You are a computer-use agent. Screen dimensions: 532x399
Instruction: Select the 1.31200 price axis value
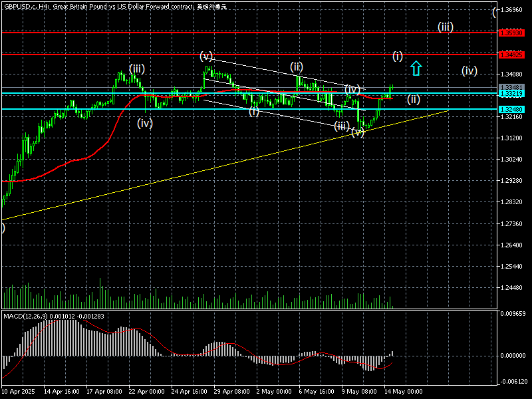(x=511, y=138)
